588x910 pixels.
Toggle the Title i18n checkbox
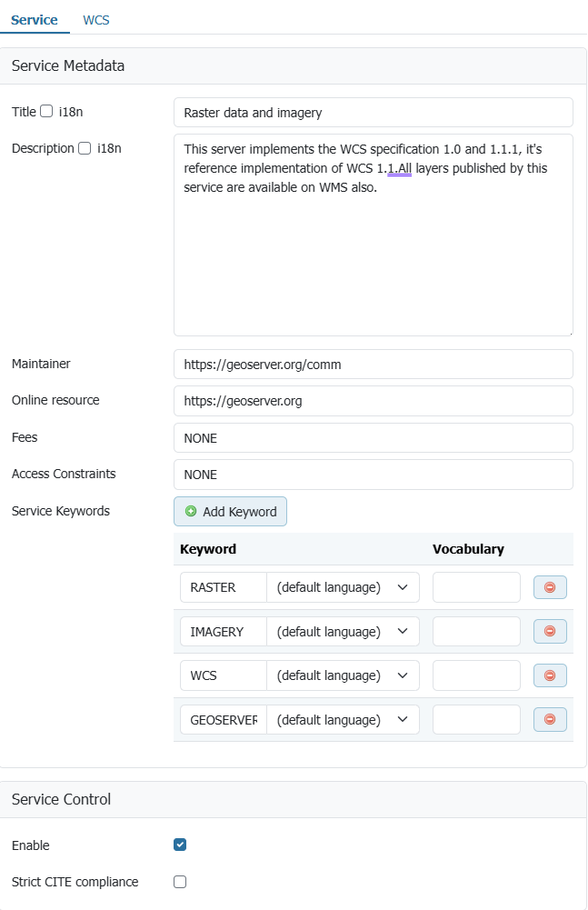46,112
